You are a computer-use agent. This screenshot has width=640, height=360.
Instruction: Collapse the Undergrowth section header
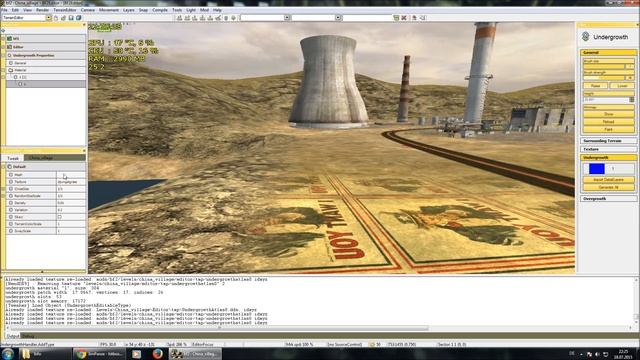click(x=608, y=158)
